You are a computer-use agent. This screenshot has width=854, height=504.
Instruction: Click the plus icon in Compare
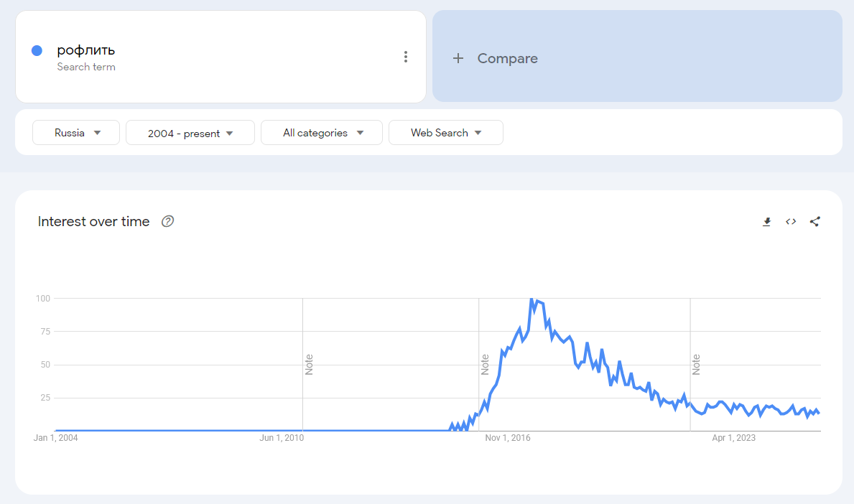point(458,58)
